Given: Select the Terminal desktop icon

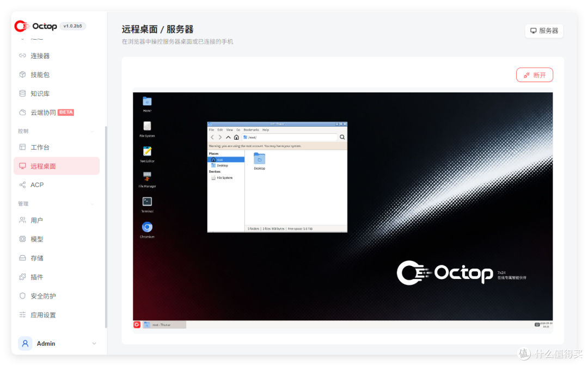Looking at the screenshot, I should click(x=147, y=204).
